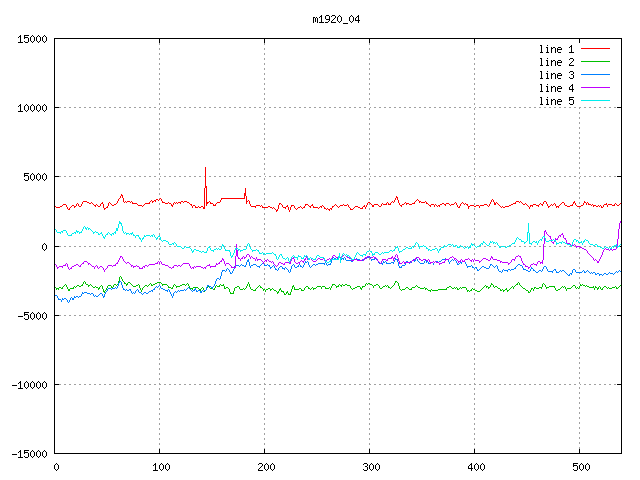The height and width of the screenshot is (480, 640).
Task: Select the blue color sample beside line 3
Action: coord(595,75)
